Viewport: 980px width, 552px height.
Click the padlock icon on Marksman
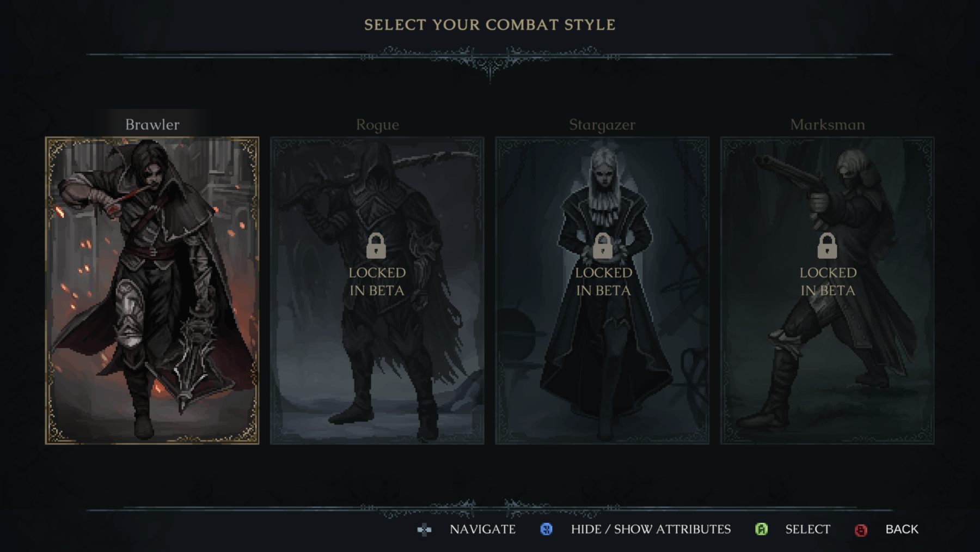point(827,246)
